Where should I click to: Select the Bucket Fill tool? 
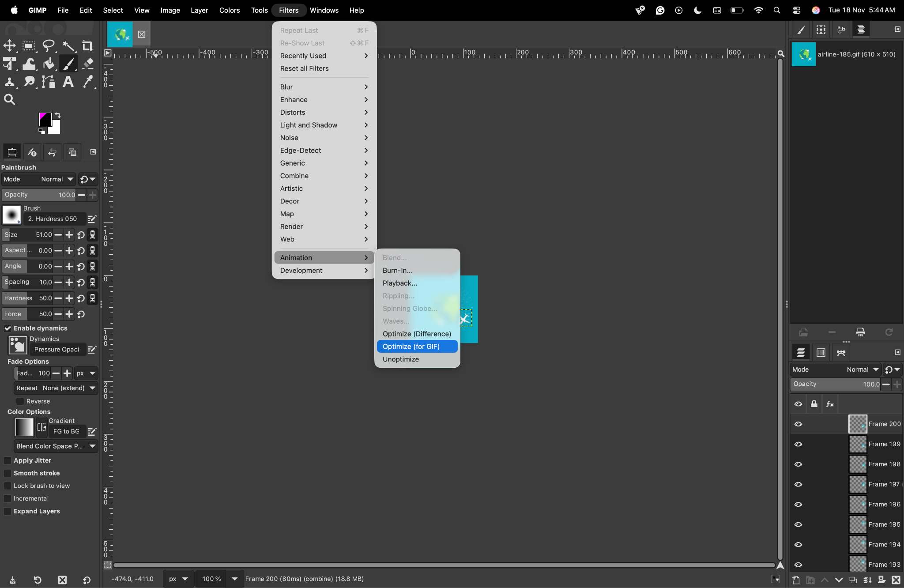pos(49,64)
